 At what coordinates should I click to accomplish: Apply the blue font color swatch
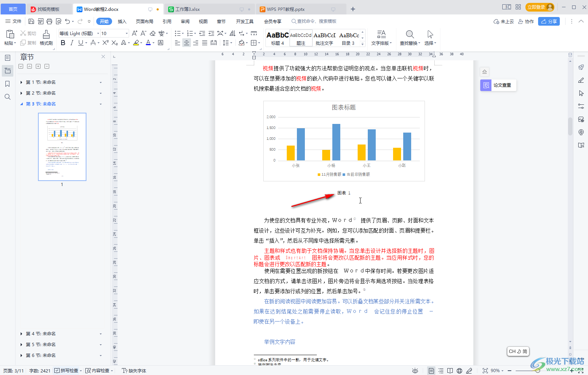point(148,43)
